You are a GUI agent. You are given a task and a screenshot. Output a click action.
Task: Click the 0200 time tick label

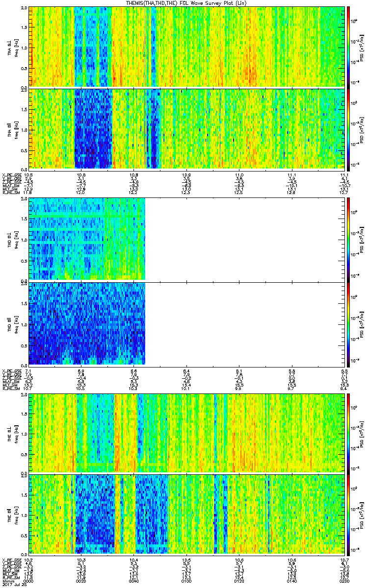(x=344, y=582)
